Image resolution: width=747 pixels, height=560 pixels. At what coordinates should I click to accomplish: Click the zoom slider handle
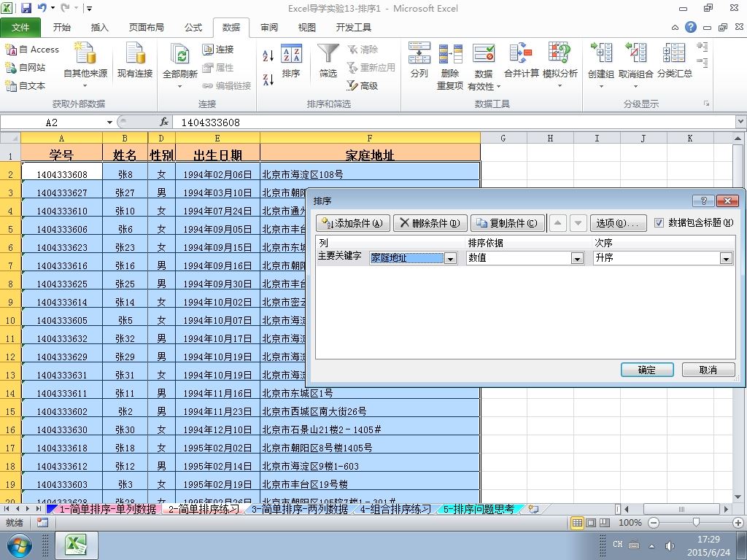coord(696,523)
